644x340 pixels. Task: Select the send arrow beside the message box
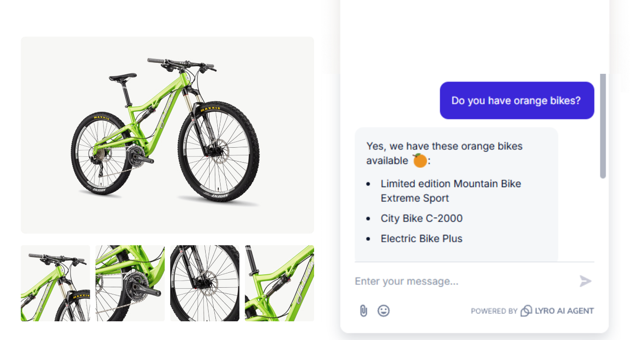585,281
